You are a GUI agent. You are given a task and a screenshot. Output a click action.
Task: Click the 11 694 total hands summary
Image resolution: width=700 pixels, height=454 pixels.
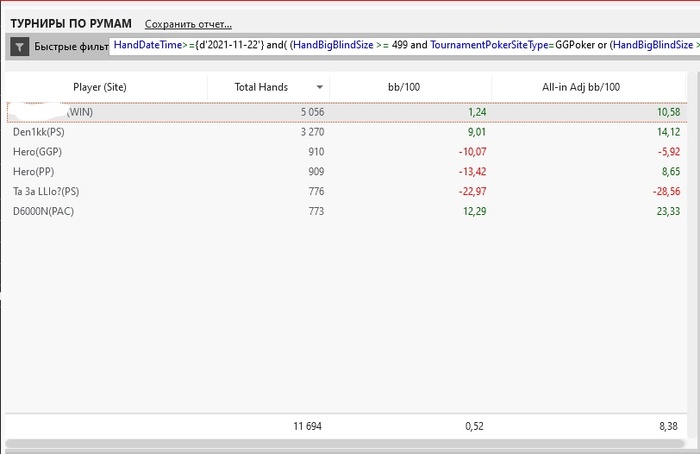tap(307, 426)
